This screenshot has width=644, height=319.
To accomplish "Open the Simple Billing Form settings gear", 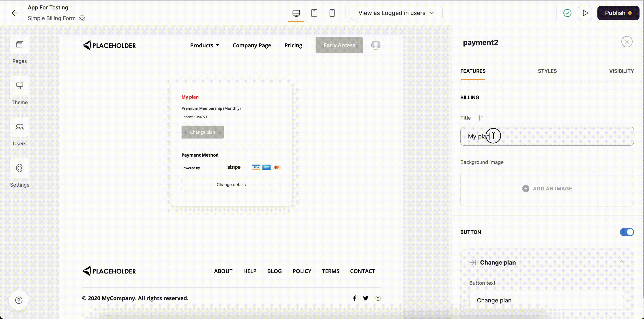I will point(82,18).
